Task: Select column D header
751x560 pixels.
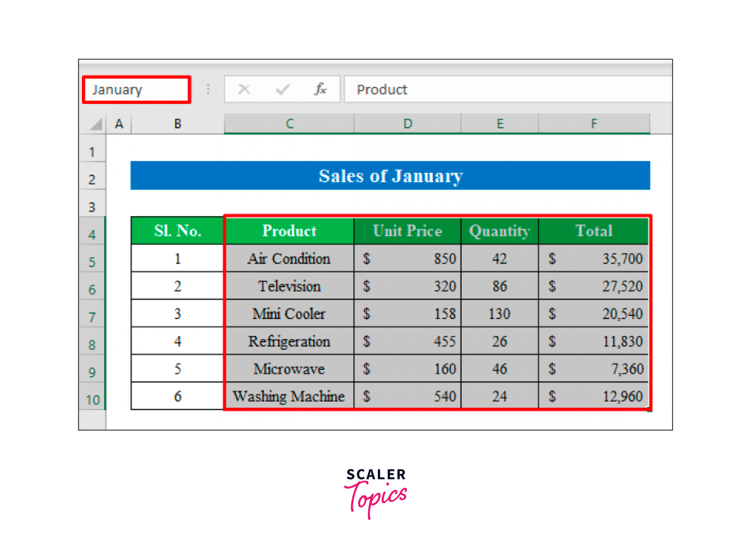Action: click(x=407, y=124)
